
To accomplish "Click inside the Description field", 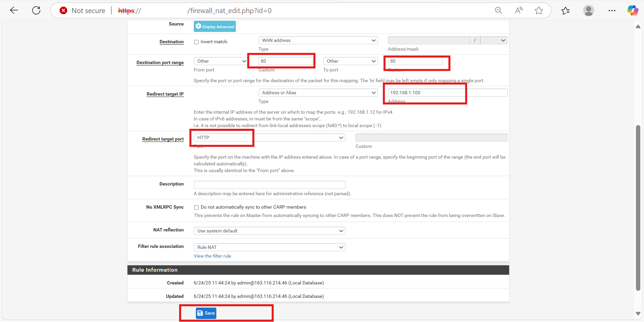I will pos(269,184).
